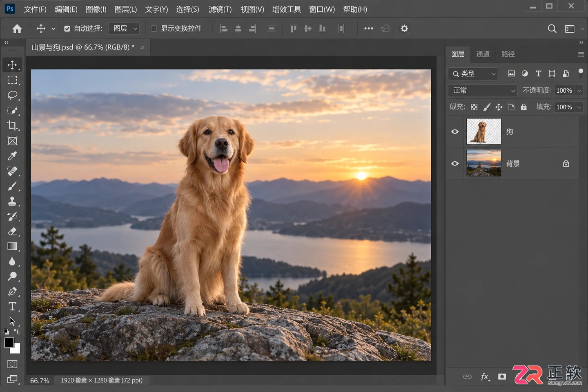Select the Clone Stamp tool
588x392 pixels.
click(12, 201)
